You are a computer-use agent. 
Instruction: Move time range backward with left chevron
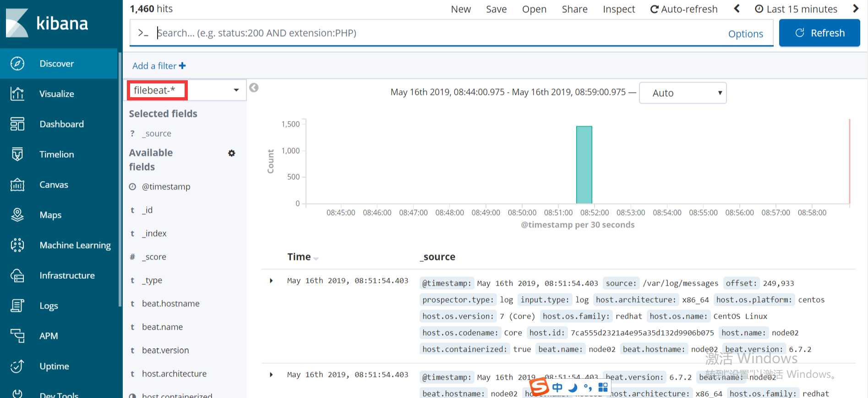[737, 9]
